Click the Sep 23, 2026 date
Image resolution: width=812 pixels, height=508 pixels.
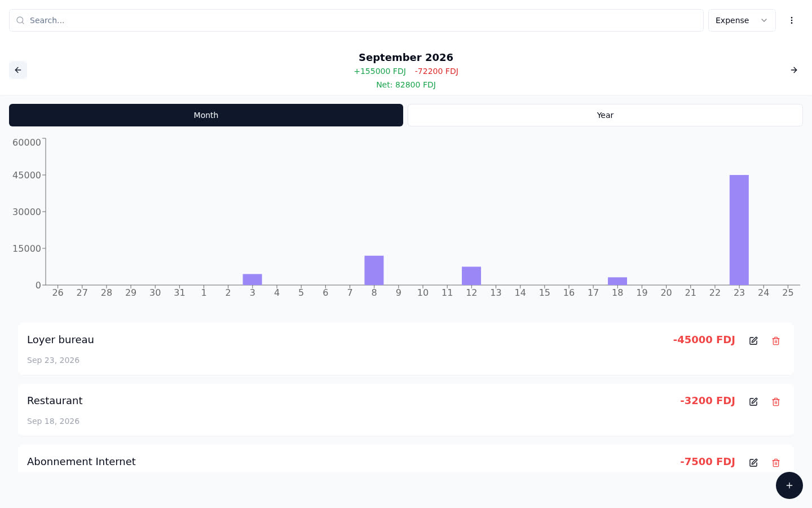pos(53,360)
